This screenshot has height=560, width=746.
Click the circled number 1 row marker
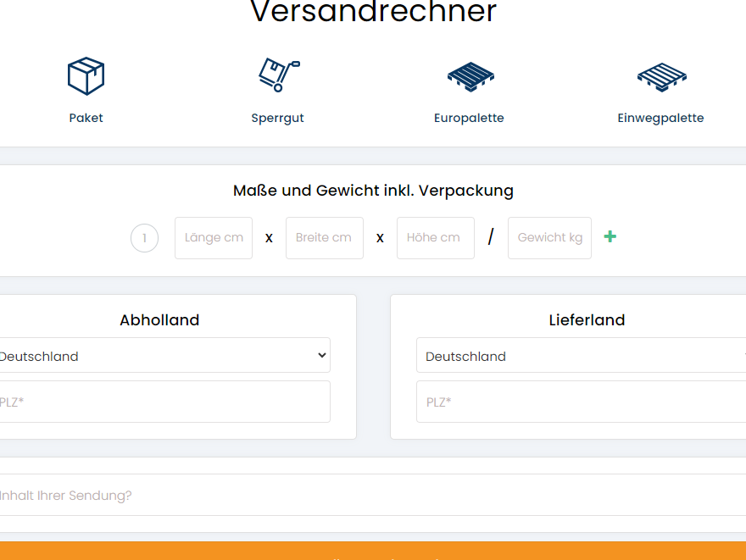pyautogui.click(x=144, y=238)
